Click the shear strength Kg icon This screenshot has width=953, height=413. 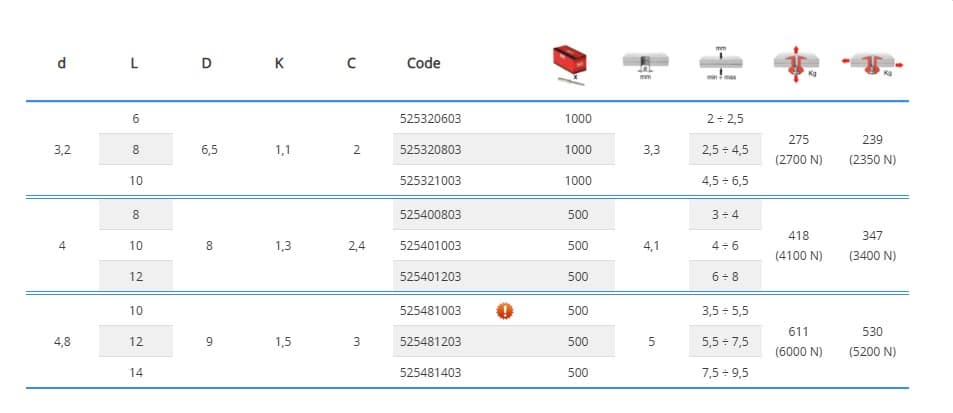[x=870, y=64]
